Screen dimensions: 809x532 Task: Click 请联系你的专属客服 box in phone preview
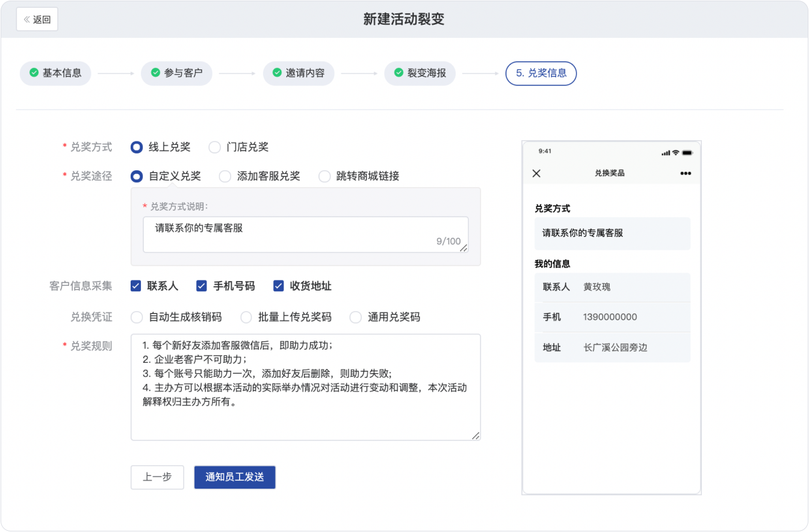(612, 233)
